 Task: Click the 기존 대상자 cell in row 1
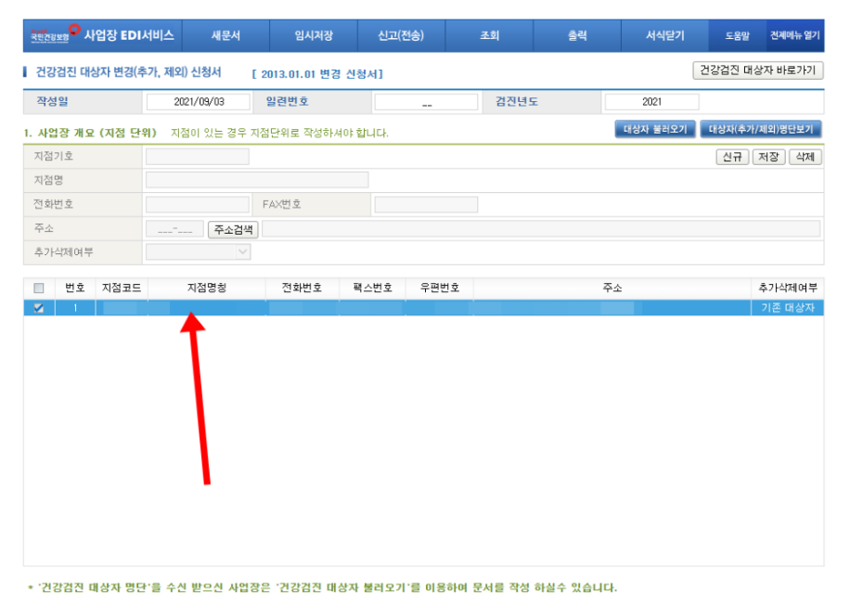click(x=788, y=308)
